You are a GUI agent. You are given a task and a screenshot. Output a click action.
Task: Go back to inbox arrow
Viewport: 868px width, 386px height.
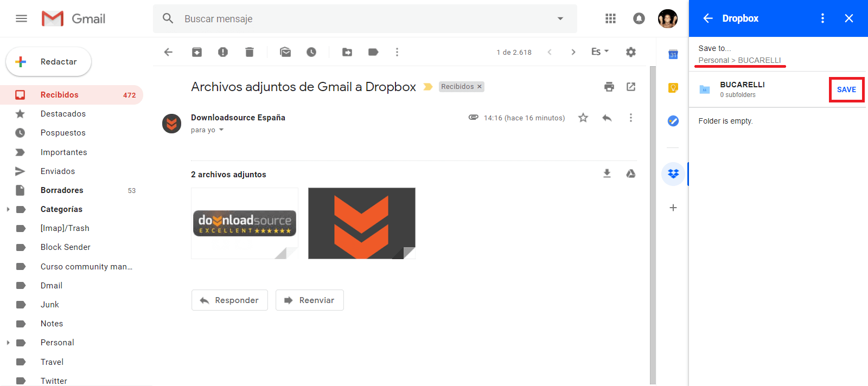[168, 52]
